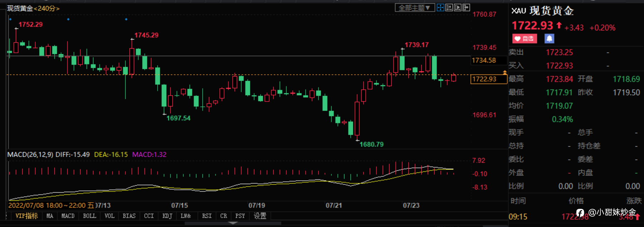Image resolution: width=644 pixels, height=227 pixels.
Task: Select the BOLL indicator tab
Action: pyautogui.click(x=89, y=216)
